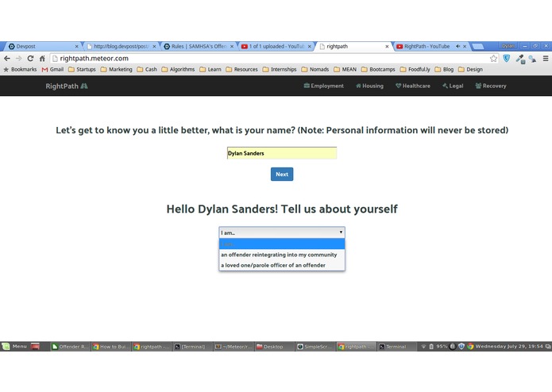Open the Gmail bookmark
The image size is (552, 392).
point(52,70)
